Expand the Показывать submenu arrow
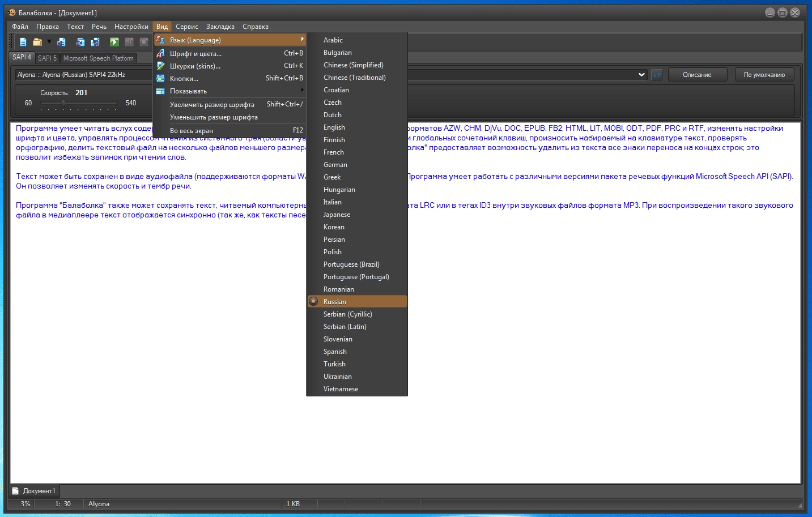This screenshot has width=812, height=517. tap(302, 90)
